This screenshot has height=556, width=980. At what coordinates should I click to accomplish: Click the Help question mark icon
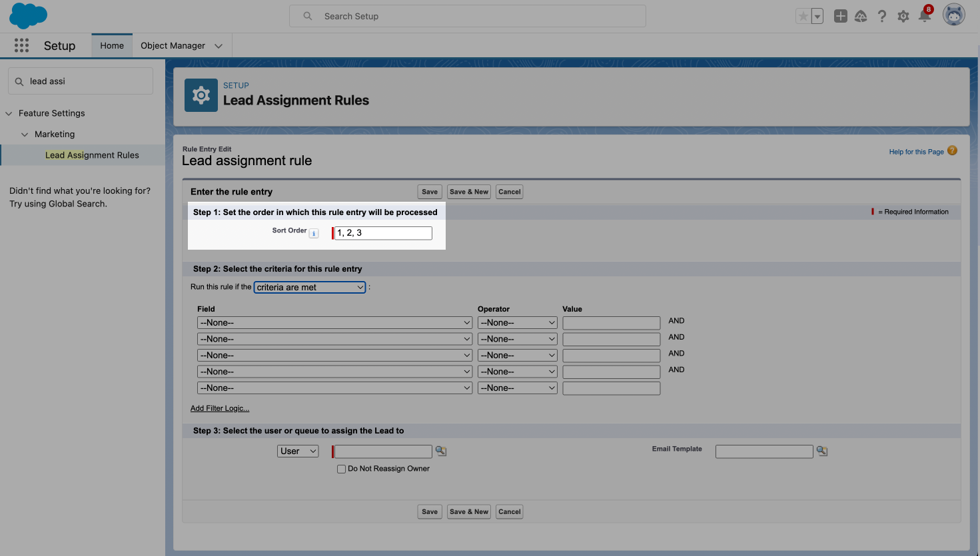pos(881,17)
